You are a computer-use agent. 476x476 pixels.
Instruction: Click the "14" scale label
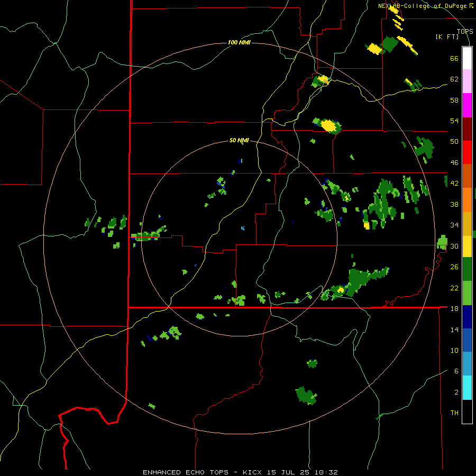pos(454,329)
